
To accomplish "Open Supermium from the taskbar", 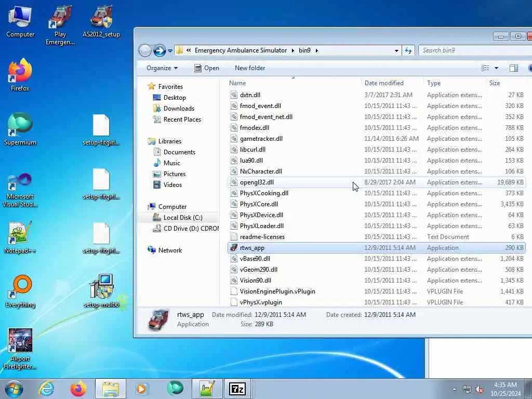I will (x=175, y=389).
